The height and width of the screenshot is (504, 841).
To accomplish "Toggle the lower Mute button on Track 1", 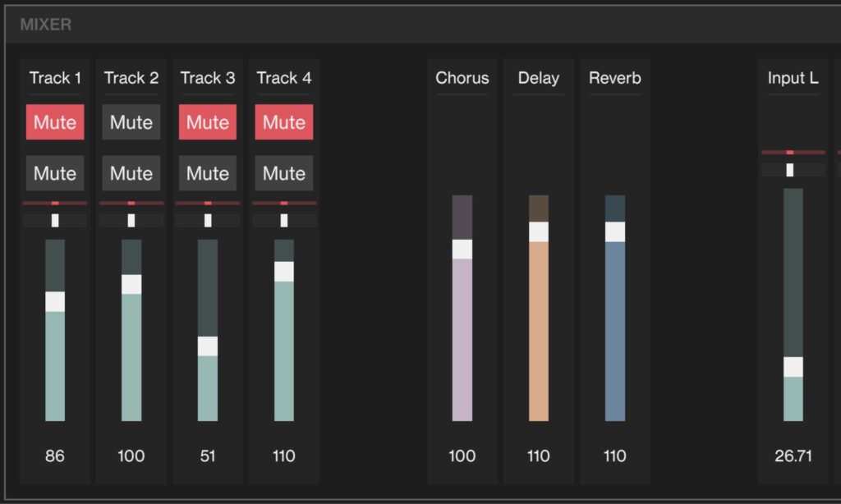I will click(x=55, y=173).
